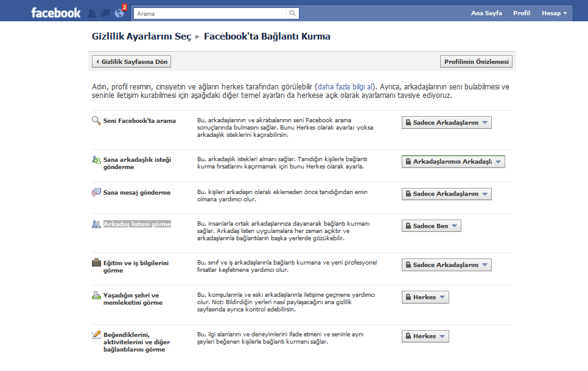This screenshot has width=588, height=371.
Task: Click 'Eğitim ve iş bilgilerini görme' label
Action: 136,266
